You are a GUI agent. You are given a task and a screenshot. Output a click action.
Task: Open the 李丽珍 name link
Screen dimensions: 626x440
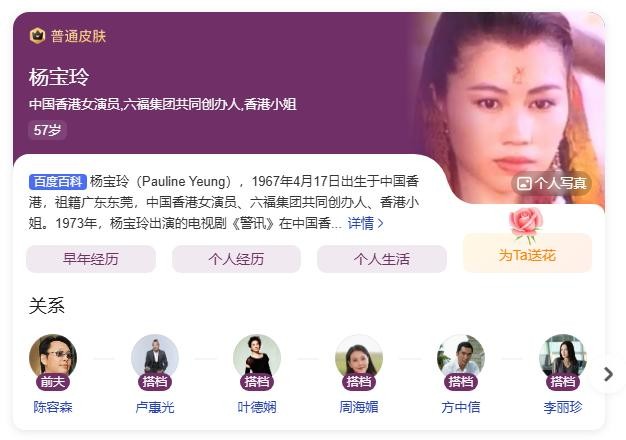click(563, 407)
